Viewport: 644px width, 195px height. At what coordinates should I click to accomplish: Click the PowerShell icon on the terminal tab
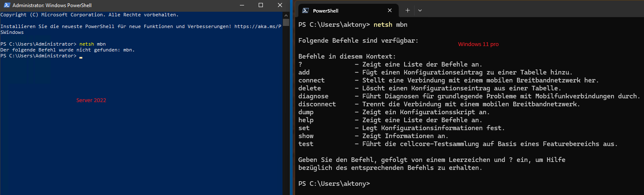pos(306,10)
